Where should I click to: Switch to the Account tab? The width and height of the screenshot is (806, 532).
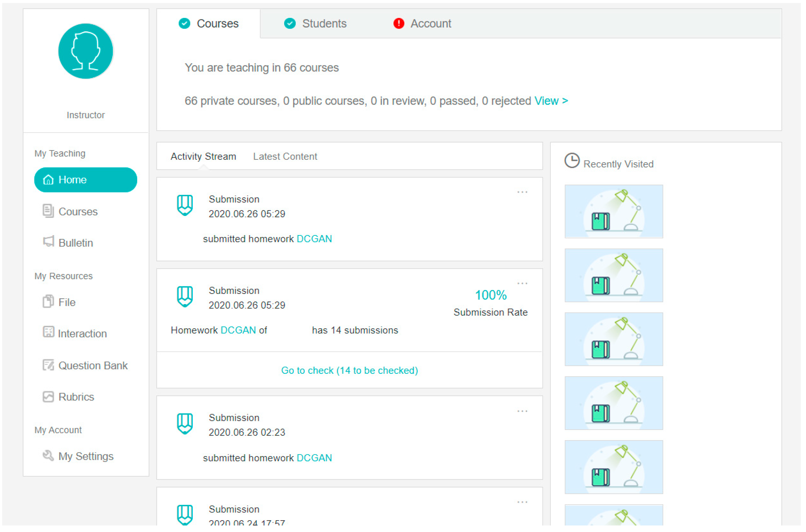(430, 24)
